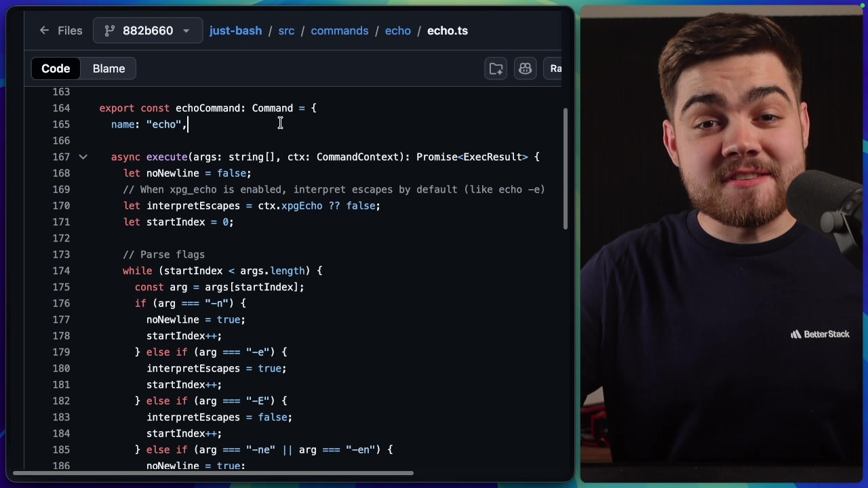Screen dimensions: 868x488
Task: Expand the 882b660 commit dropdown
Action: (186, 30)
